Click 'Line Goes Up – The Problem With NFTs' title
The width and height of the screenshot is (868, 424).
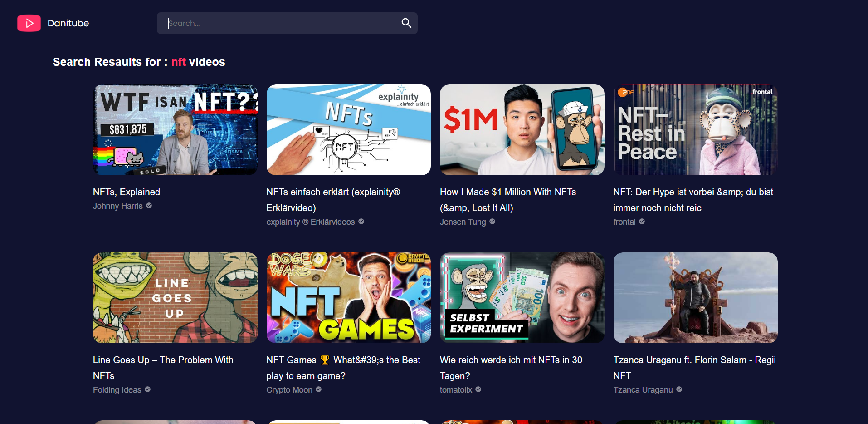(163, 368)
